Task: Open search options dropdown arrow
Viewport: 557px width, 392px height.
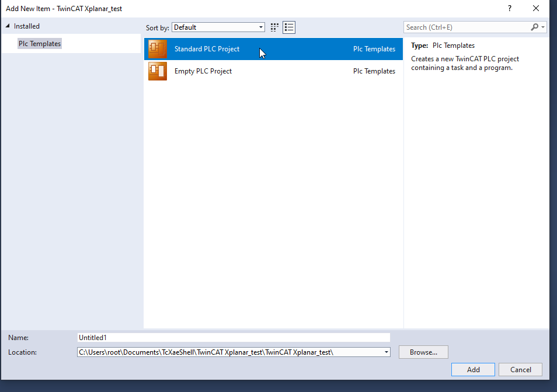Action: (543, 27)
